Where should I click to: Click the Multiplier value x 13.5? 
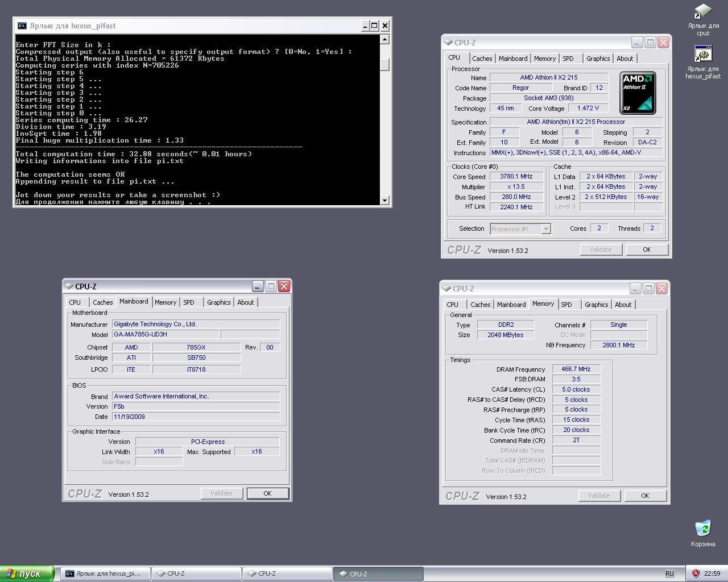pyautogui.click(x=516, y=186)
